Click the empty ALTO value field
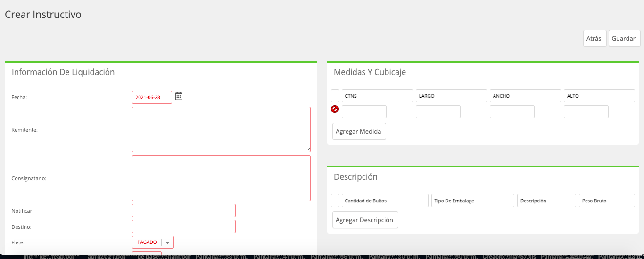The image size is (644, 259). pos(586,112)
